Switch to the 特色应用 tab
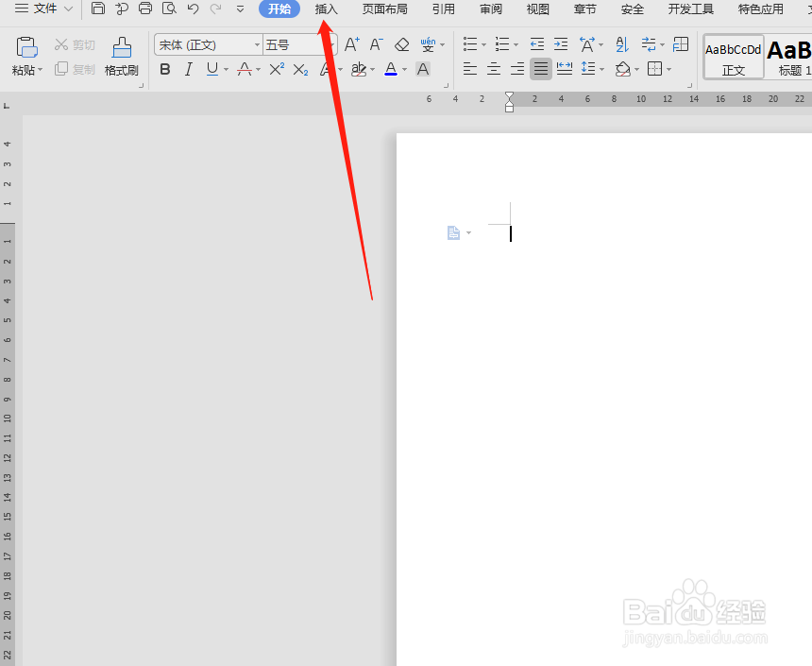 coord(761,9)
